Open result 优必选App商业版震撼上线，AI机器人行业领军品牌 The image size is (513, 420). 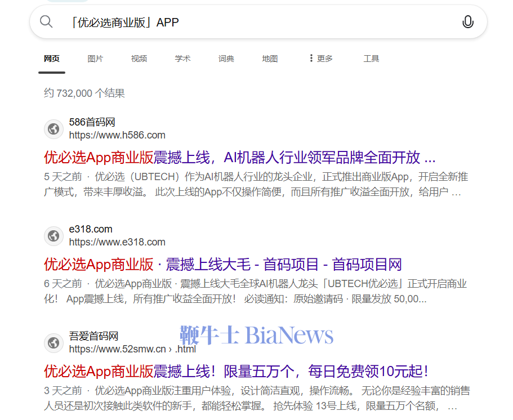tap(240, 157)
